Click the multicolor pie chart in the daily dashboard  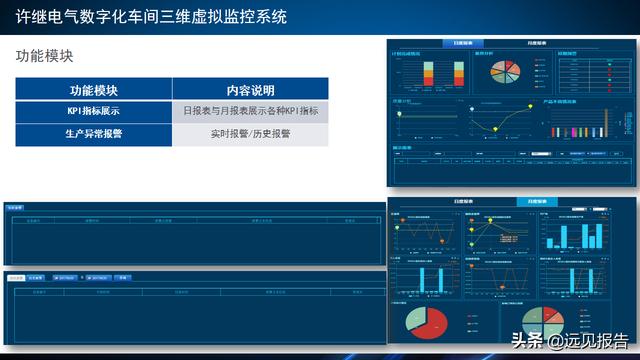point(505,72)
